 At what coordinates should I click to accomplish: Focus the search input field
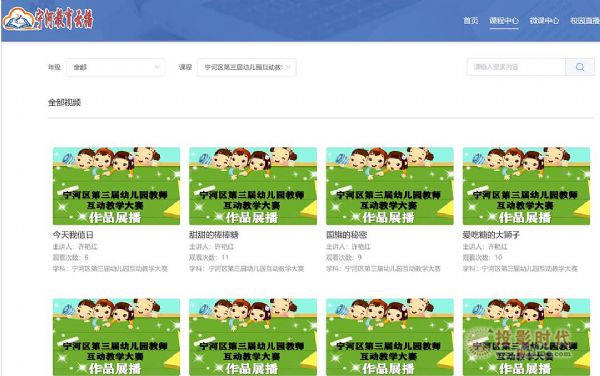click(516, 67)
